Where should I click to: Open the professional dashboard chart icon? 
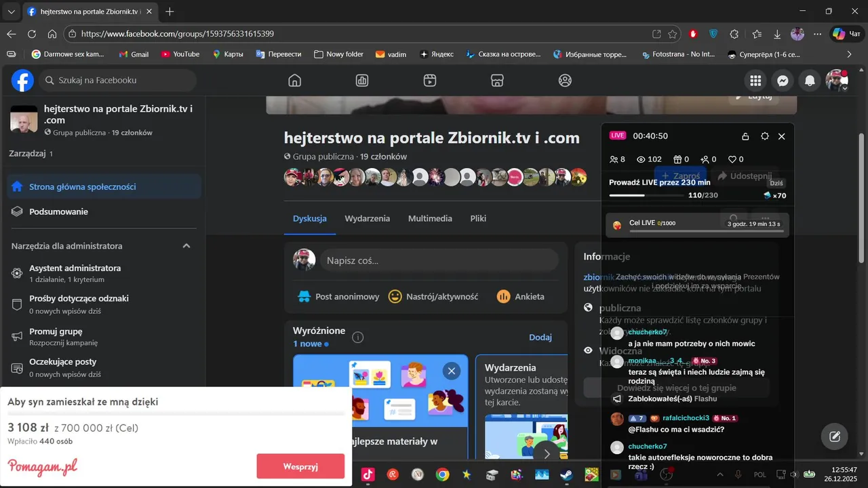click(362, 81)
